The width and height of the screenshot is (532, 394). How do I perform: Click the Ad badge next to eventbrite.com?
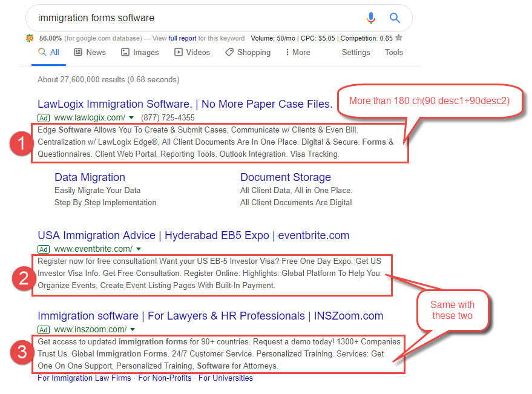44,249
